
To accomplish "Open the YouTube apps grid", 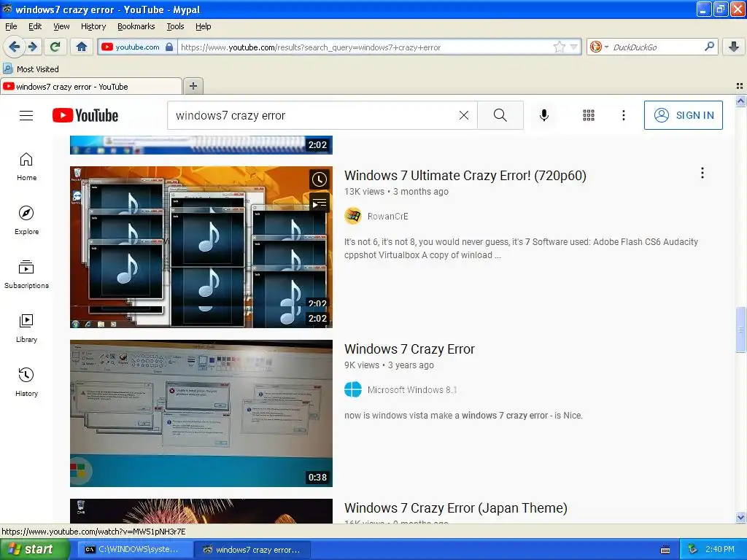I will coord(589,115).
